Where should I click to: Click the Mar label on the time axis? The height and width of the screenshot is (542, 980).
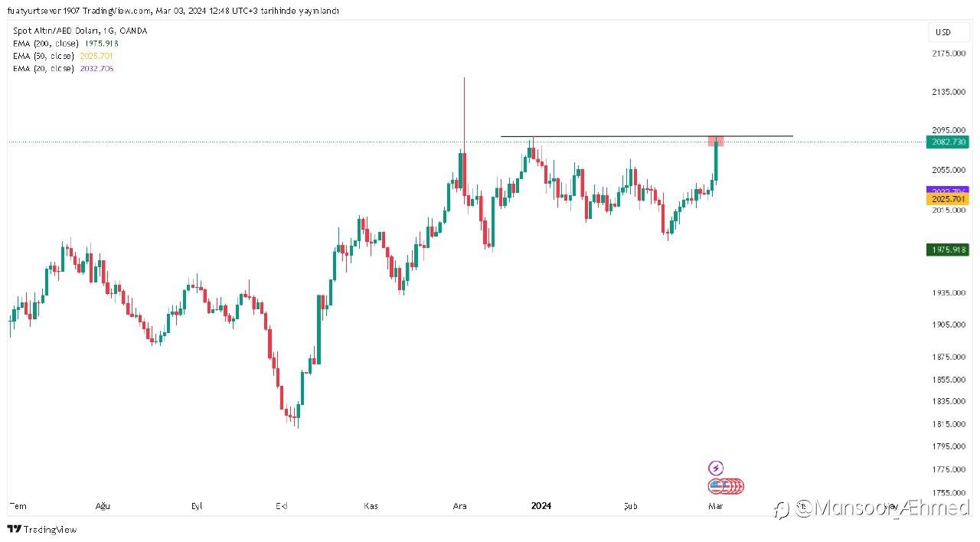(x=716, y=506)
